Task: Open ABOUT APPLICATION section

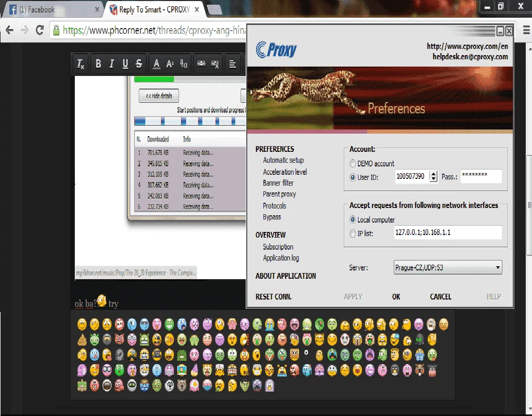Action: (286, 276)
